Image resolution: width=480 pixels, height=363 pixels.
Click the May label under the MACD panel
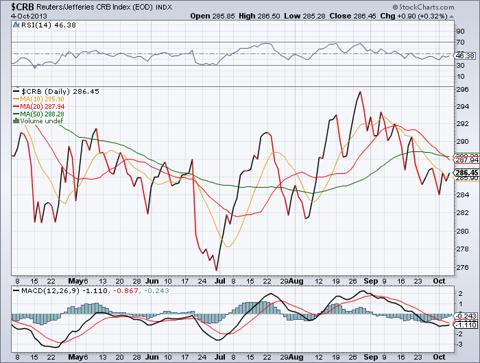(x=76, y=357)
